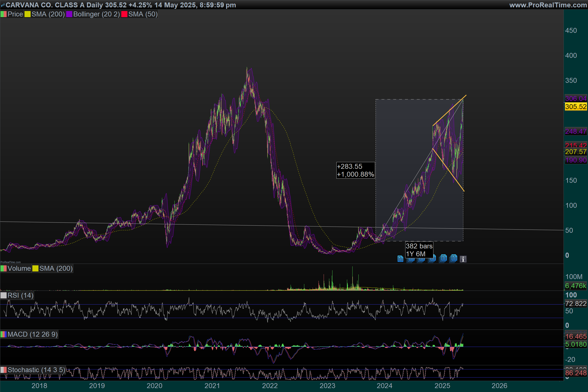Screen dimensions: 588x392
Task: Open the MACD (12 26 9) settings label
Action: [x=33, y=334]
